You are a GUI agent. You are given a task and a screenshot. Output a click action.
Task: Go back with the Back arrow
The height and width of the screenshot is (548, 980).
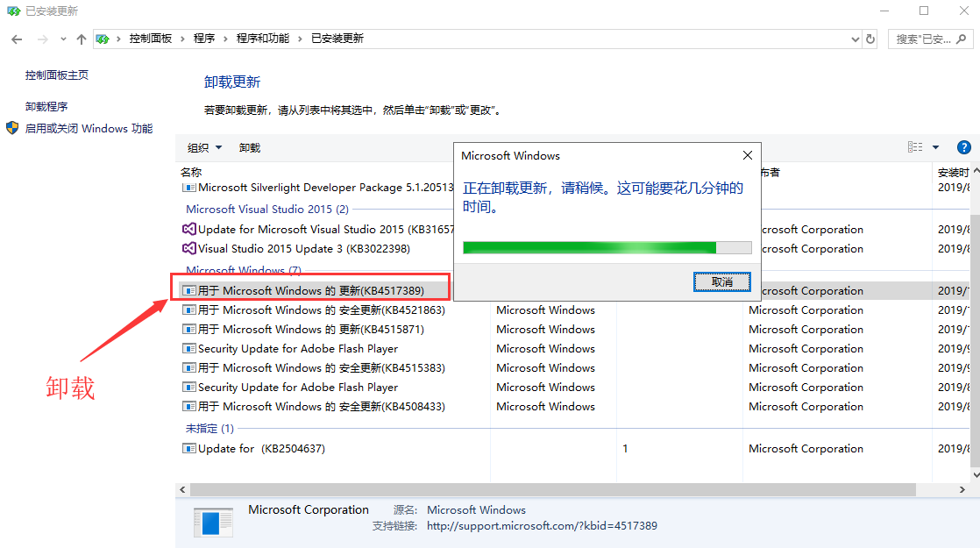[17, 39]
